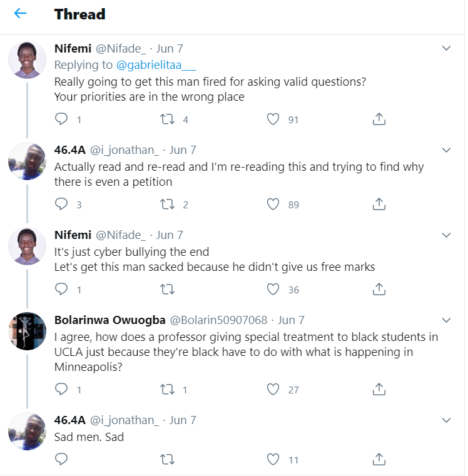Open the options chevron on 'Sad men' tweet
This screenshot has height=476, width=468.
(446, 420)
